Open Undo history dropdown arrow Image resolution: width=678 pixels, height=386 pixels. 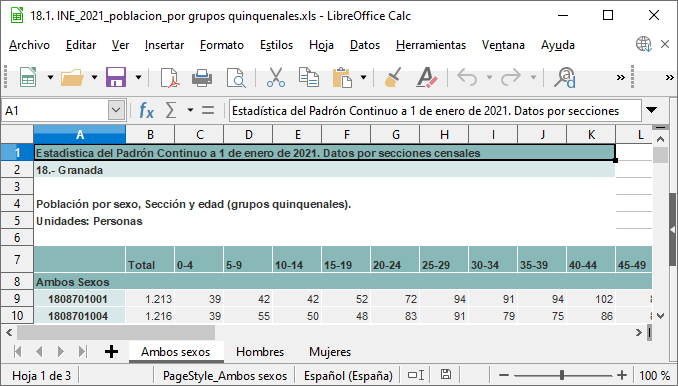[489, 78]
